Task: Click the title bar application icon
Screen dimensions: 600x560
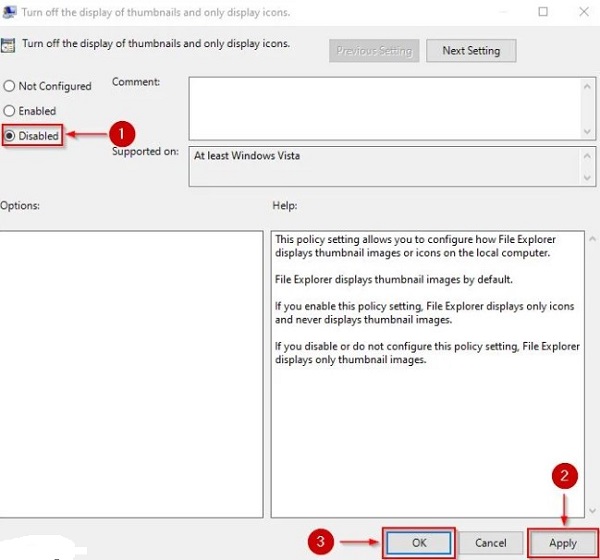Action: point(9,11)
